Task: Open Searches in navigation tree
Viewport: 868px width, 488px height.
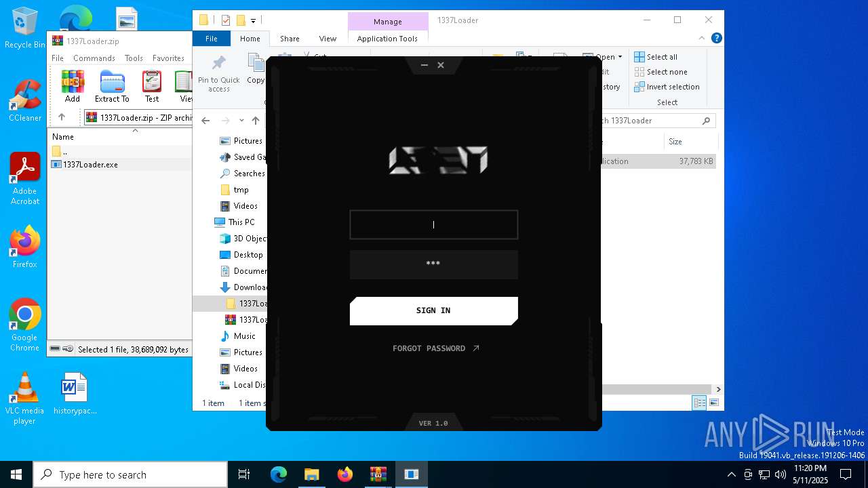Action: 242,174
